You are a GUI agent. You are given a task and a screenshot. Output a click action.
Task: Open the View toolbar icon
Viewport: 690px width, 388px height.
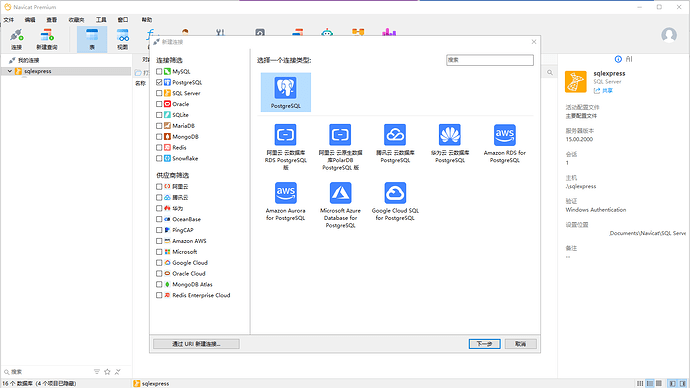[x=123, y=39]
